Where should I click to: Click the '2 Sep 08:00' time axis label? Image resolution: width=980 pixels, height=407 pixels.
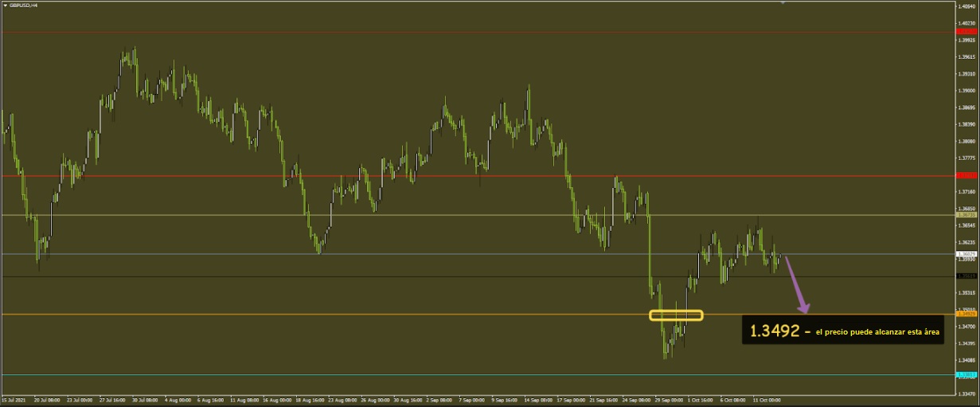pyautogui.click(x=439, y=400)
